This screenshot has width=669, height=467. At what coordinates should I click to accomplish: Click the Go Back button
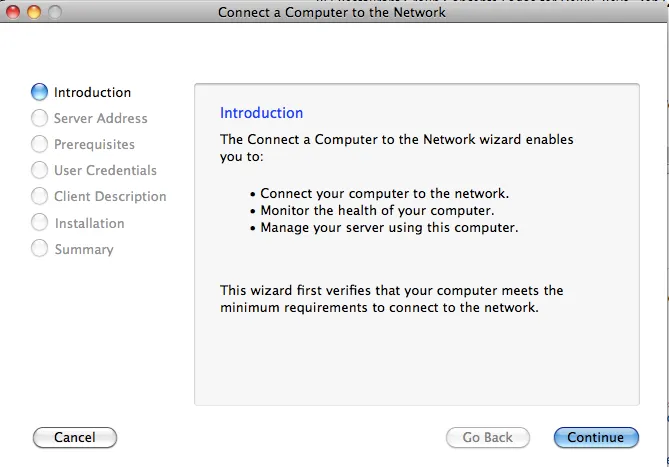pos(488,437)
